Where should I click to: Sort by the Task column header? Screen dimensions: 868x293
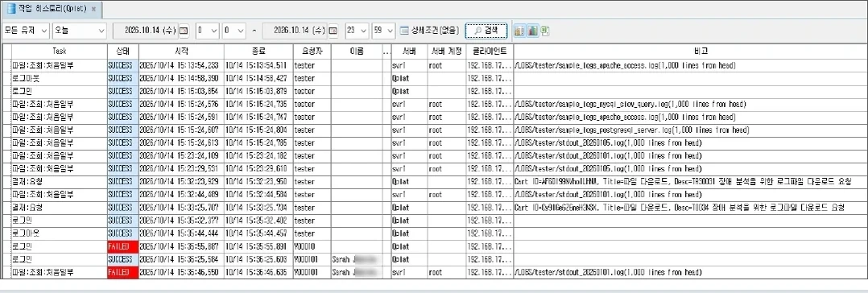click(x=60, y=52)
